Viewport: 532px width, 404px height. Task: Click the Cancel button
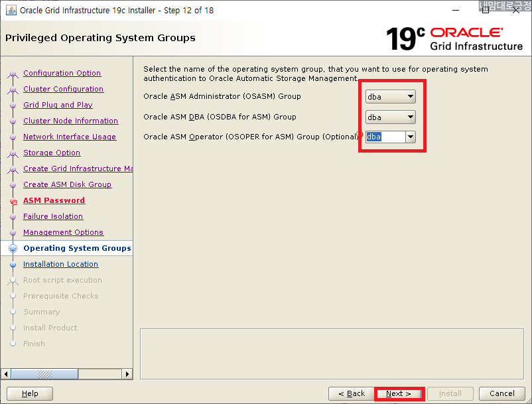coord(501,393)
